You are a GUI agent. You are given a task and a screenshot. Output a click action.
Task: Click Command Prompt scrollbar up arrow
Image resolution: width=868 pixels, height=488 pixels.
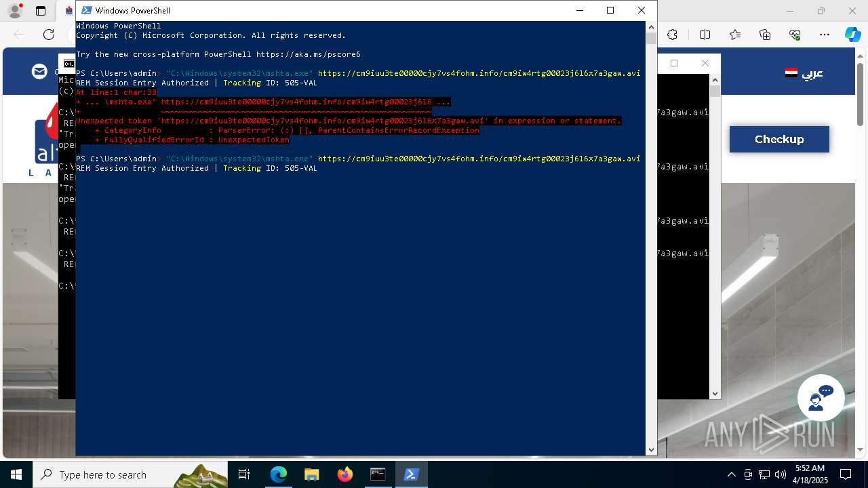coord(715,79)
